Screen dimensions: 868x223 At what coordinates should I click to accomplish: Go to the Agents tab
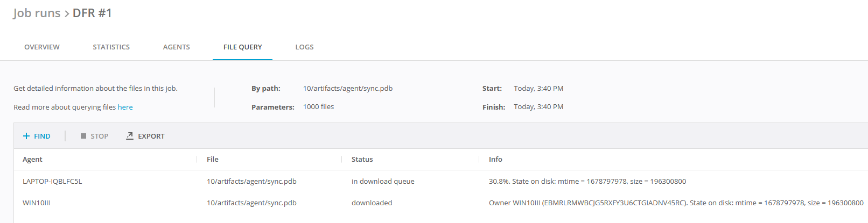click(176, 47)
